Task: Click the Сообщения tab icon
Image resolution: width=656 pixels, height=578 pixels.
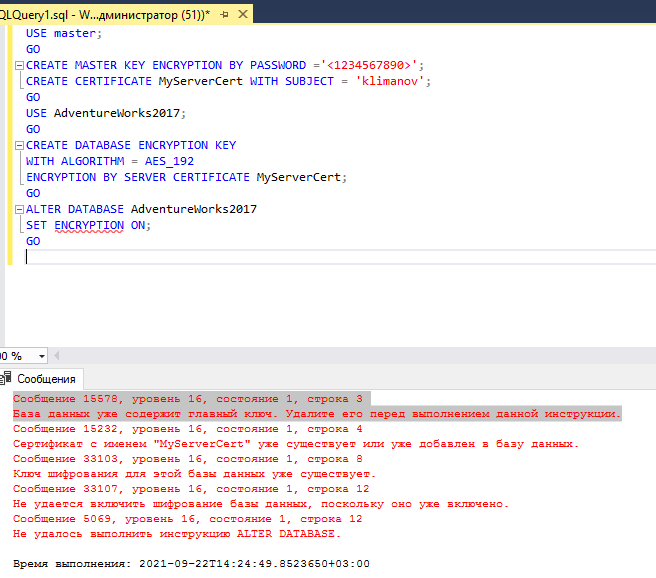Action: click(x=6, y=379)
